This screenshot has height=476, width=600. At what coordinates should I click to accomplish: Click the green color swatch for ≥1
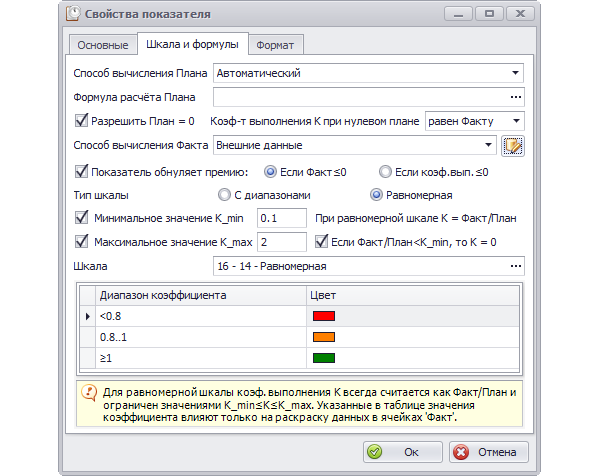point(324,358)
